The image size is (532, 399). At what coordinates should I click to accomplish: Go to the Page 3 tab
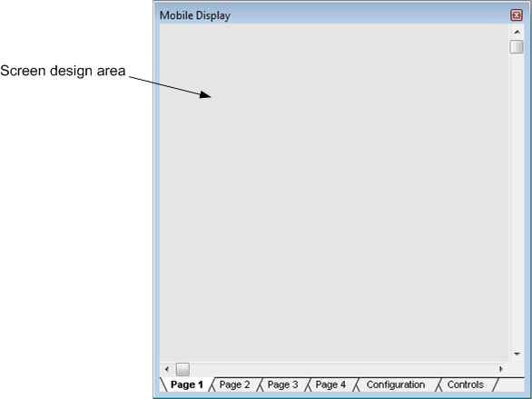tap(282, 384)
